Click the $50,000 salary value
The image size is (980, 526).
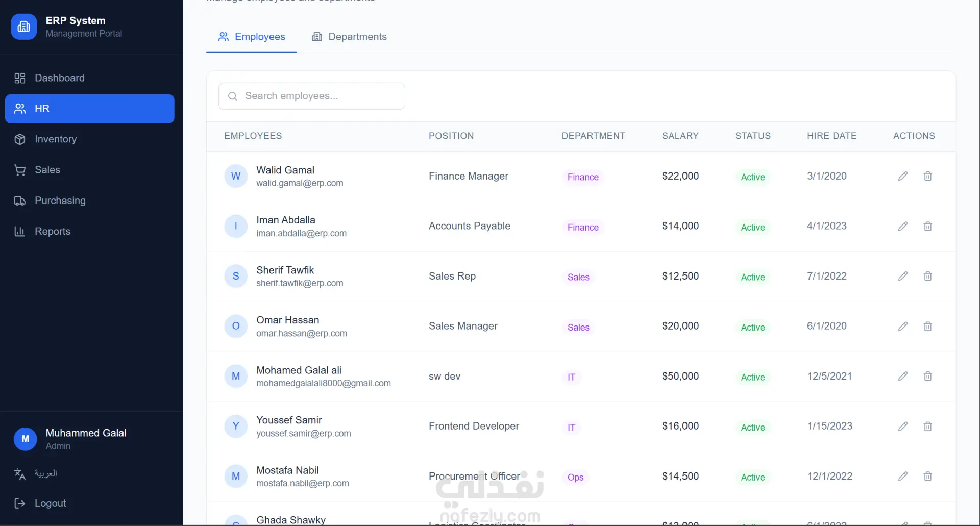pos(680,376)
